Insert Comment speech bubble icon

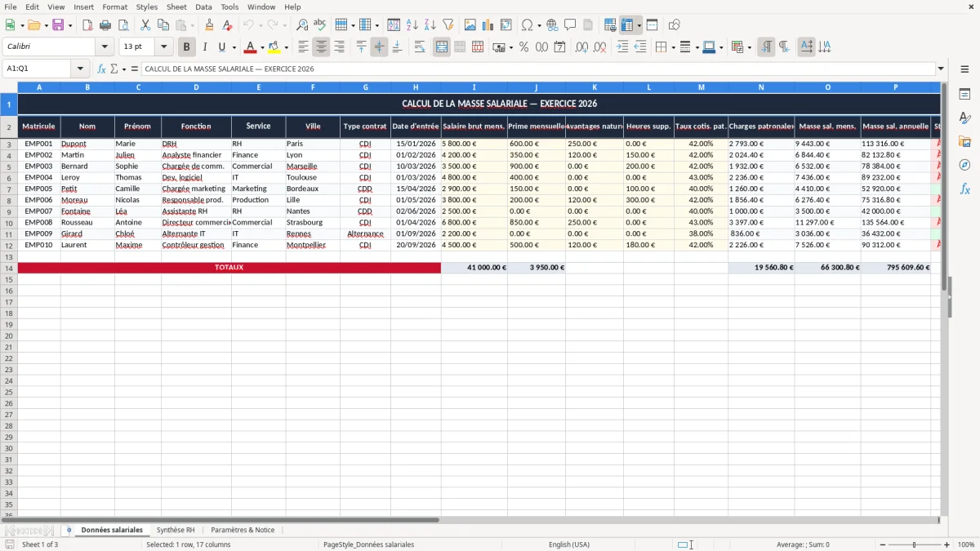click(x=571, y=25)
